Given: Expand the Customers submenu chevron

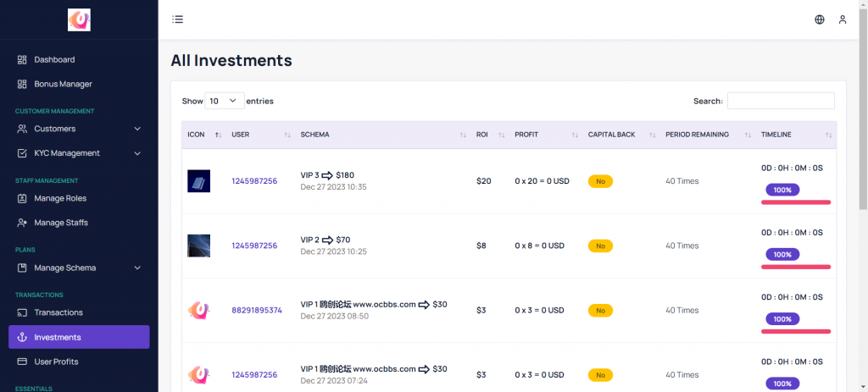Looking at the screenshot, I should 138,129.
